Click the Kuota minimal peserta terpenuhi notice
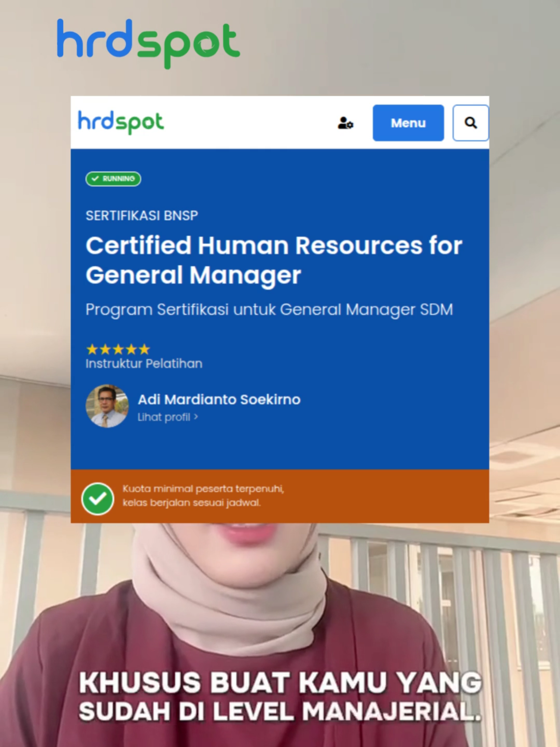Image resolution: width=560 pixels, height=747 pixels. point(203,496)
